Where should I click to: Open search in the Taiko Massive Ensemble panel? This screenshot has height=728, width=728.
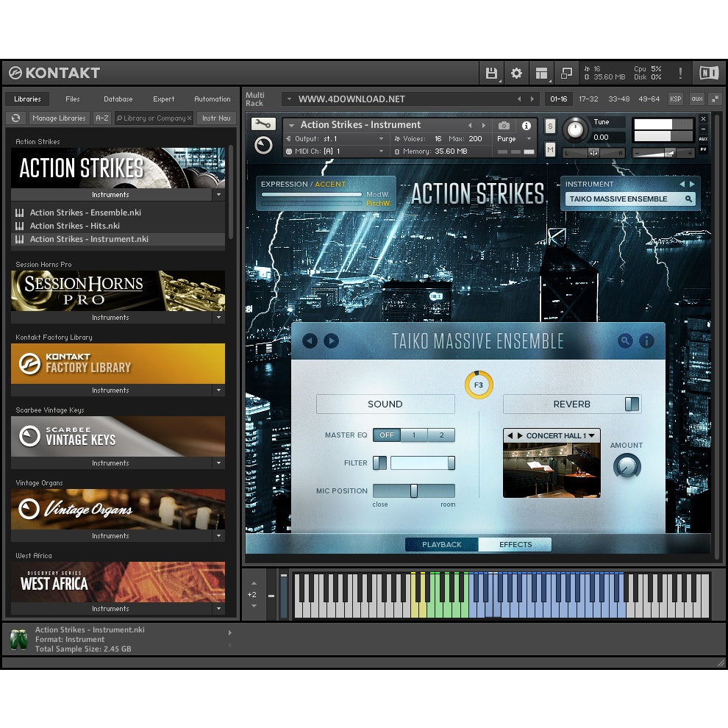coord(625,340)
